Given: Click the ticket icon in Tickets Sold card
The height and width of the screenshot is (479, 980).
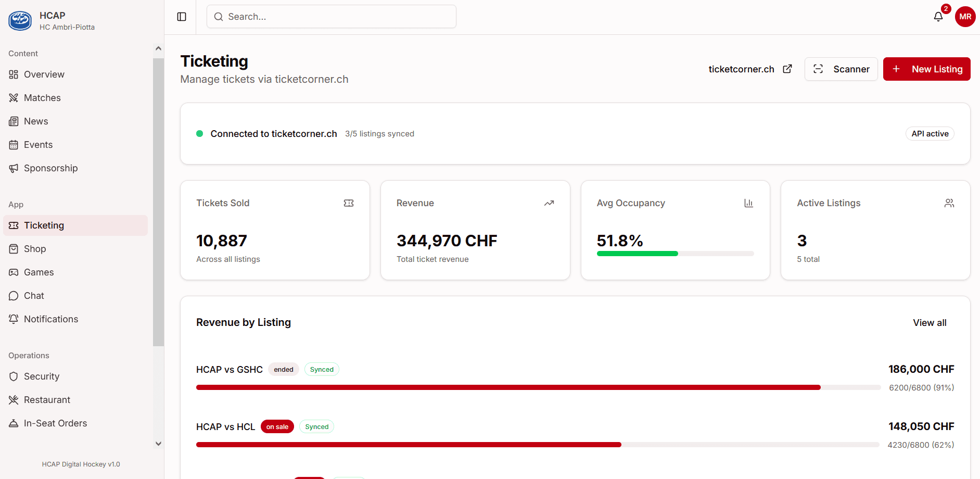Looking at the screenshot, I should click(x=349, y=203).
